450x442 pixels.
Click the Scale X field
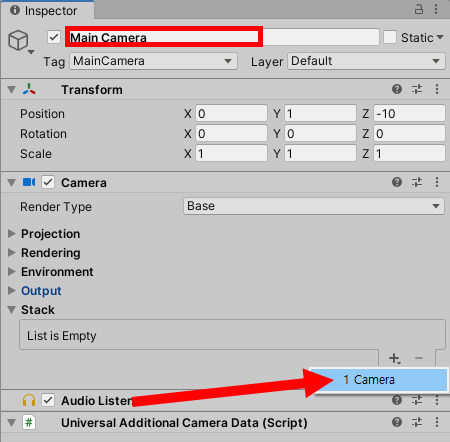tap(231, 153)
